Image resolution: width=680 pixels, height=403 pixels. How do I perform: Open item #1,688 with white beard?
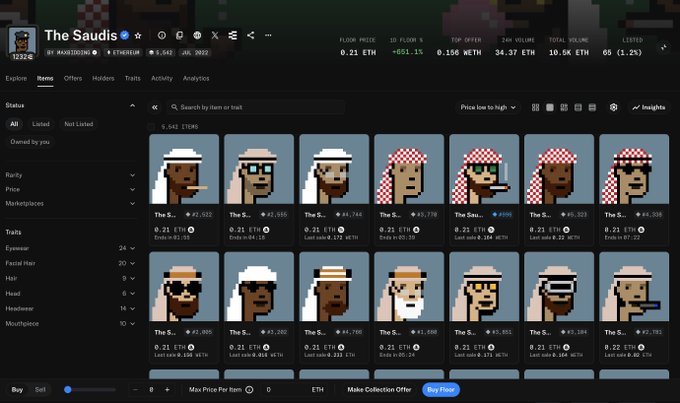(409, 308)
